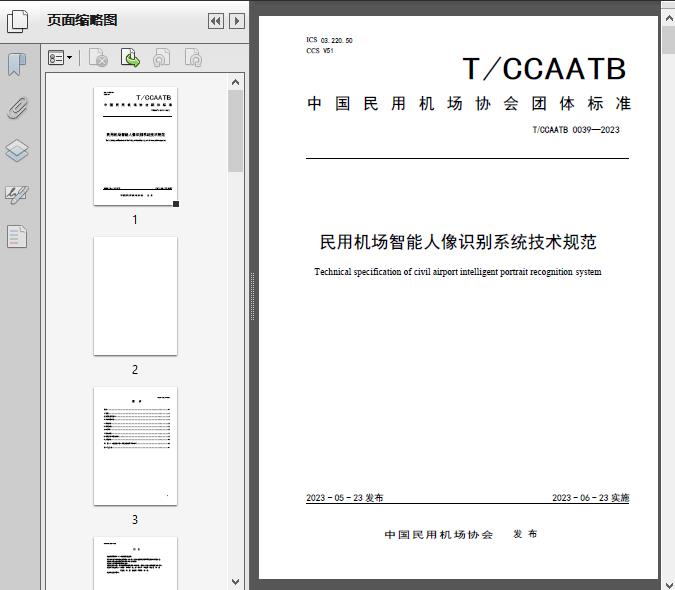The image size is (675, 590).
Task: Open the Bookmarks panel
Action: 17,65
